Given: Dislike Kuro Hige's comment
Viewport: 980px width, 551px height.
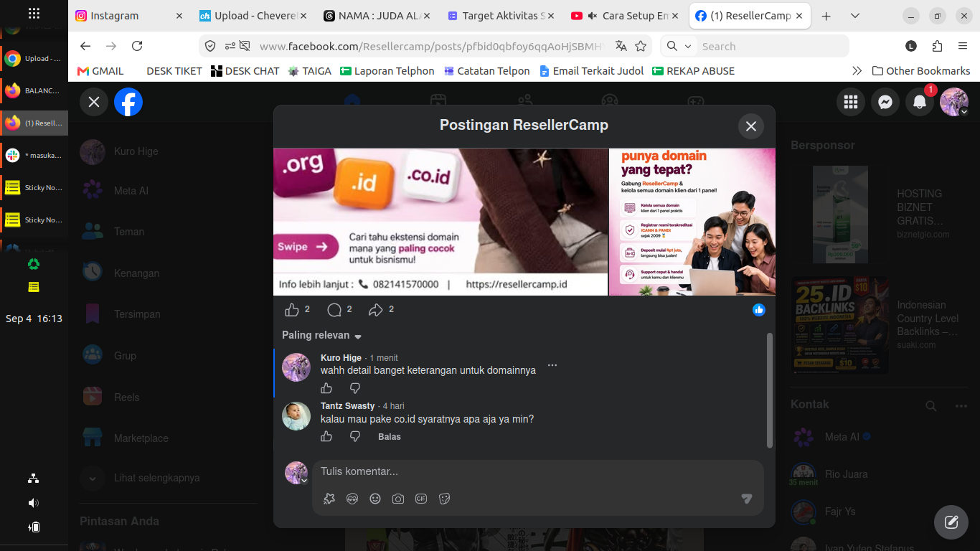Looking at the screenshot, I should pos(355,388).
